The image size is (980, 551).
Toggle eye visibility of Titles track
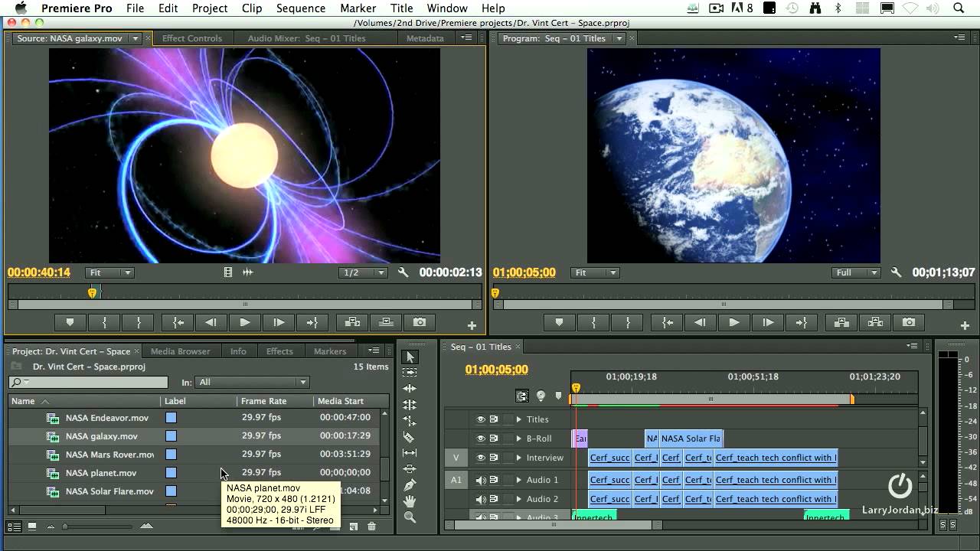coord(481,419)
